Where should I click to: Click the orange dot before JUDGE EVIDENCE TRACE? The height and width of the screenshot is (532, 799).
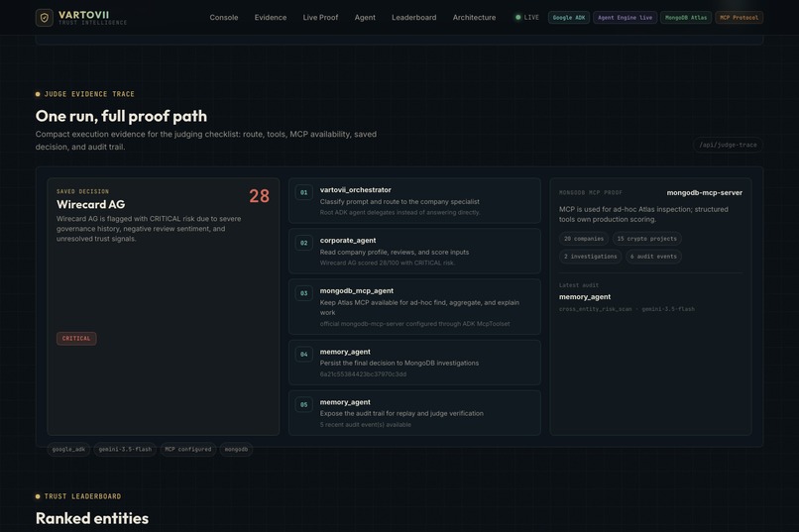[x=38, y=94]
